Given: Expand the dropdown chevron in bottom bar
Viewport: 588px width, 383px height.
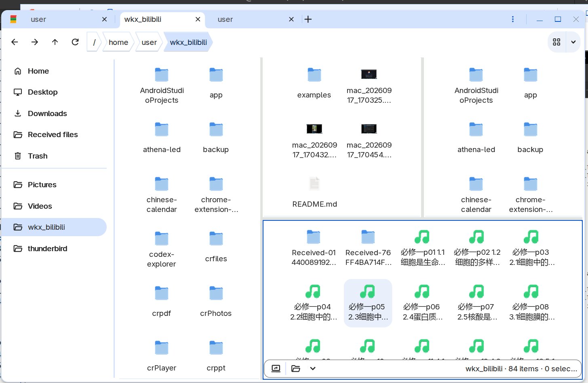Looking at the screenshot, I should point(313,368).
